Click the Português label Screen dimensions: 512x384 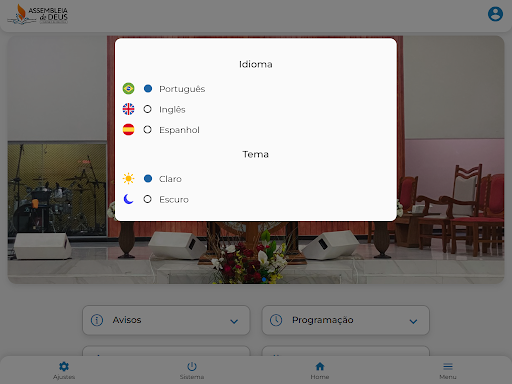tap(182, 89)
